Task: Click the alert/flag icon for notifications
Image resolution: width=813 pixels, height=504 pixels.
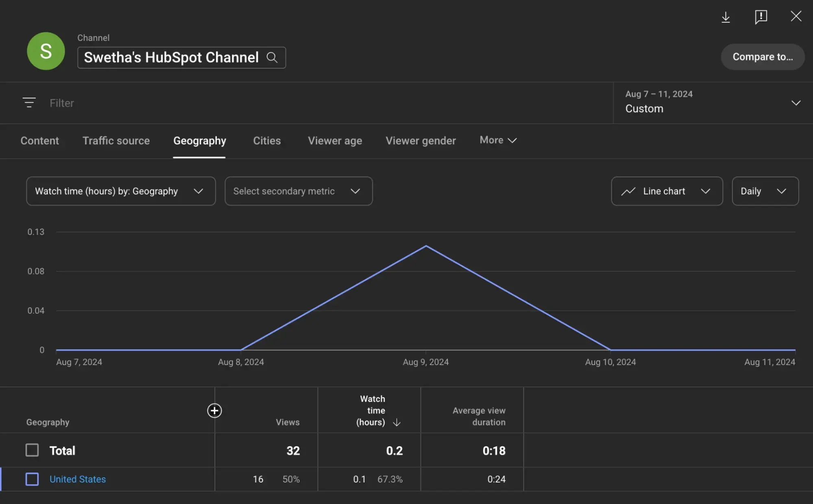Action: [x=761, y=16]
